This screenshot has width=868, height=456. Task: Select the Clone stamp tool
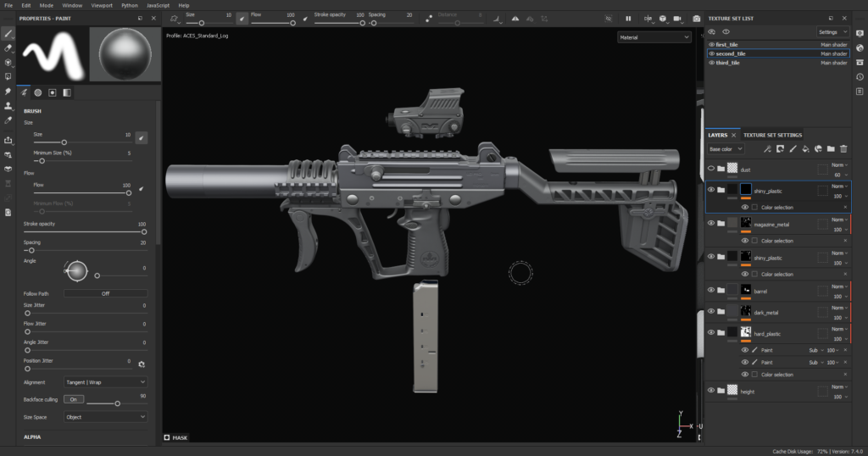click(x=8, y=106)
